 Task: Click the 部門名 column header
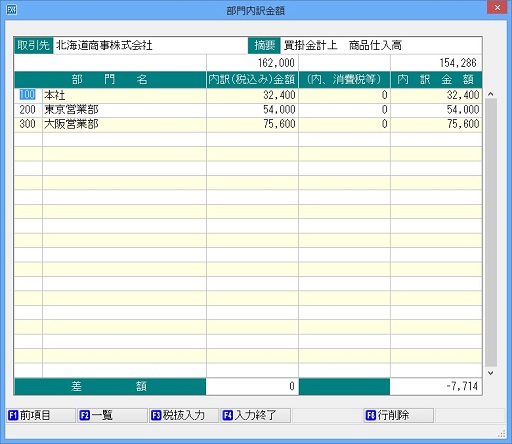(x=110, y=80)
